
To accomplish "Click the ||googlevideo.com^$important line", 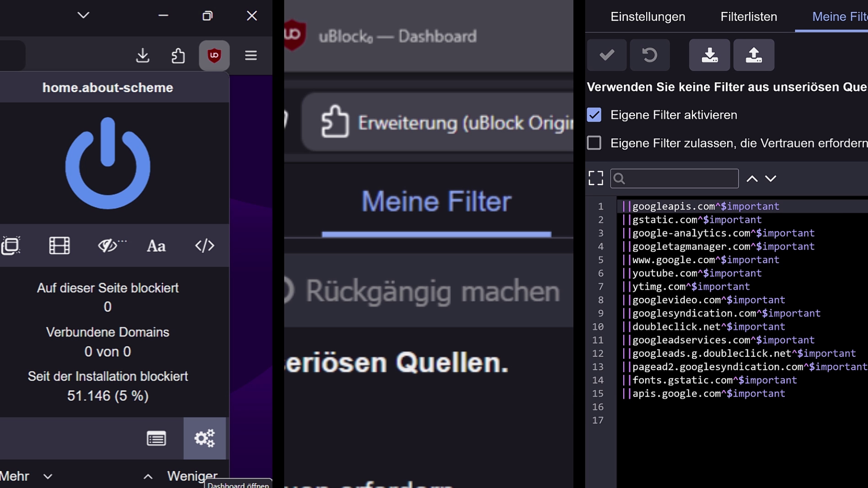I will coord(703,300).
